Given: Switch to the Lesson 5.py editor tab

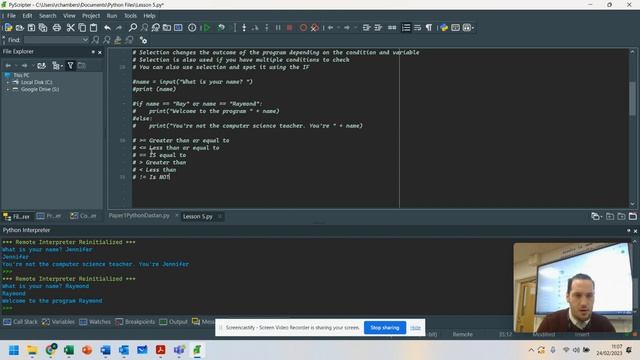Looking at the screenshot, I should click(x=198, y=216).
